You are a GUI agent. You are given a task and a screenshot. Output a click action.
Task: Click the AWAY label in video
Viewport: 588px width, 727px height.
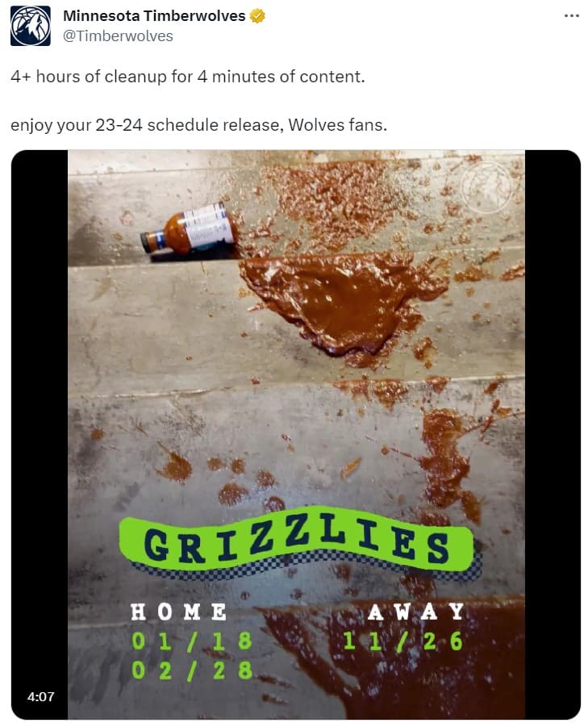pos(416,612)
